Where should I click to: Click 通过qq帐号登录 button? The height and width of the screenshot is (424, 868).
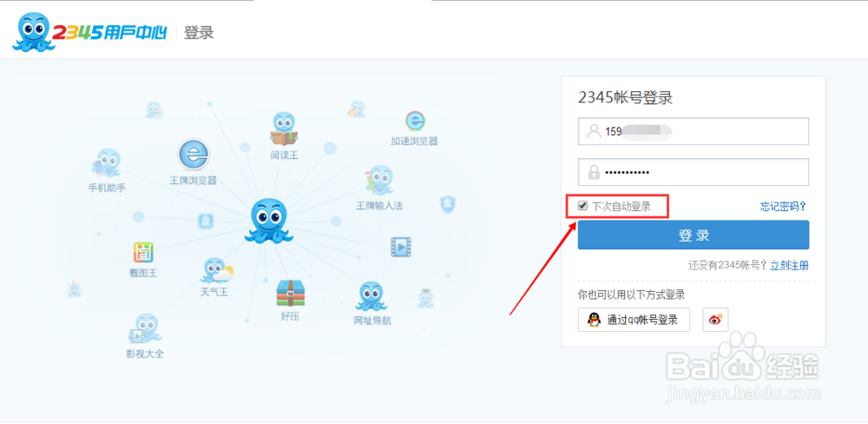(634, 320)
